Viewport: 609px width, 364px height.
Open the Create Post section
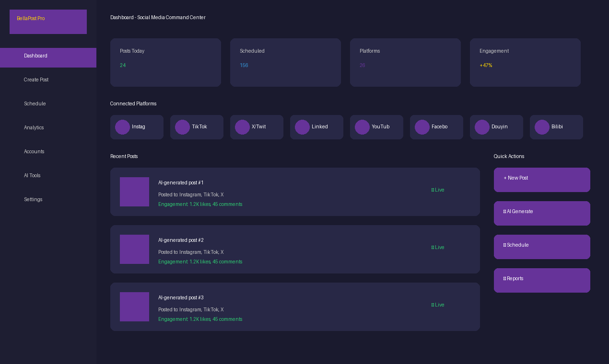[36, 80]
